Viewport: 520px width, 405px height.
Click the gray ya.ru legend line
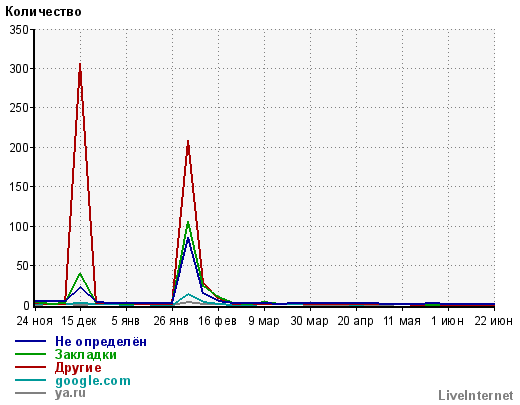coord(30,393)
